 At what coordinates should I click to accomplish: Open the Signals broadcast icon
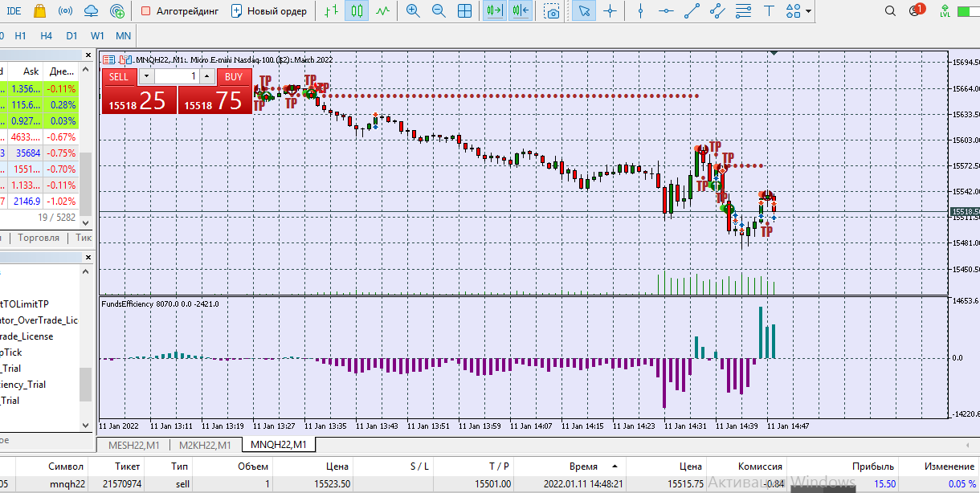pyautogui.click(x=66, y=11)
